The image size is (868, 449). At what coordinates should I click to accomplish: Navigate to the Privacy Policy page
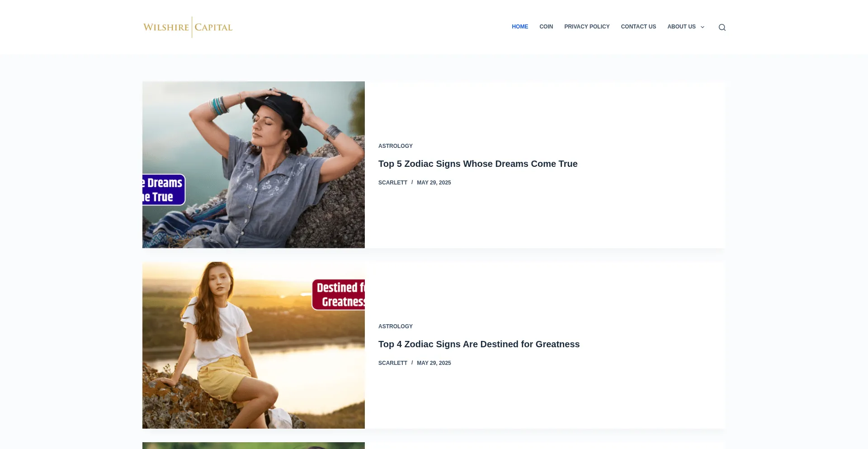[586, 27]
